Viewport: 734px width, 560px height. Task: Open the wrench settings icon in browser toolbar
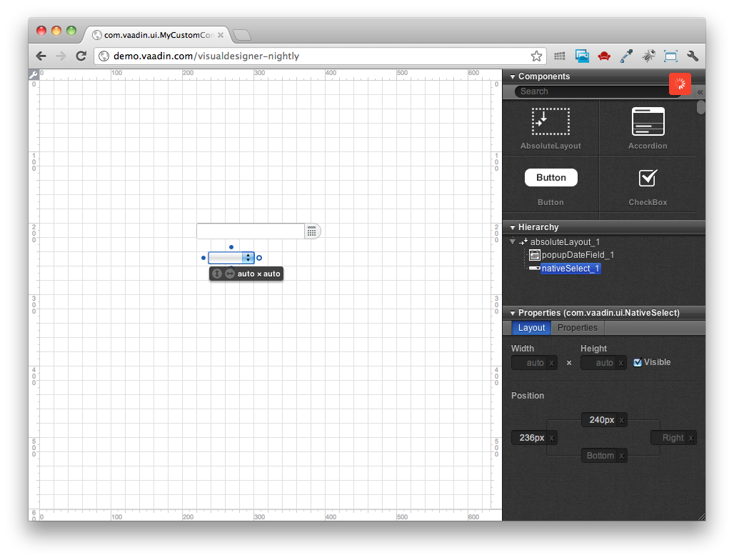pos(693,55)
